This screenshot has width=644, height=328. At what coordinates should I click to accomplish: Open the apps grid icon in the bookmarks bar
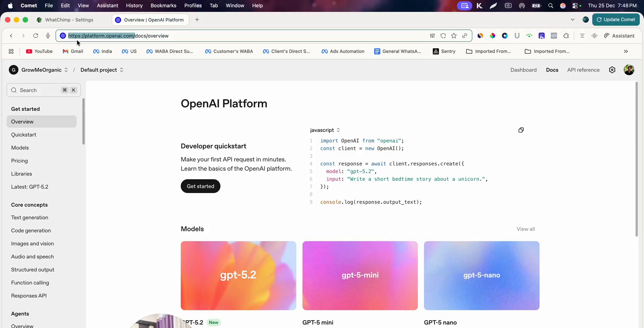pos(11,51)
